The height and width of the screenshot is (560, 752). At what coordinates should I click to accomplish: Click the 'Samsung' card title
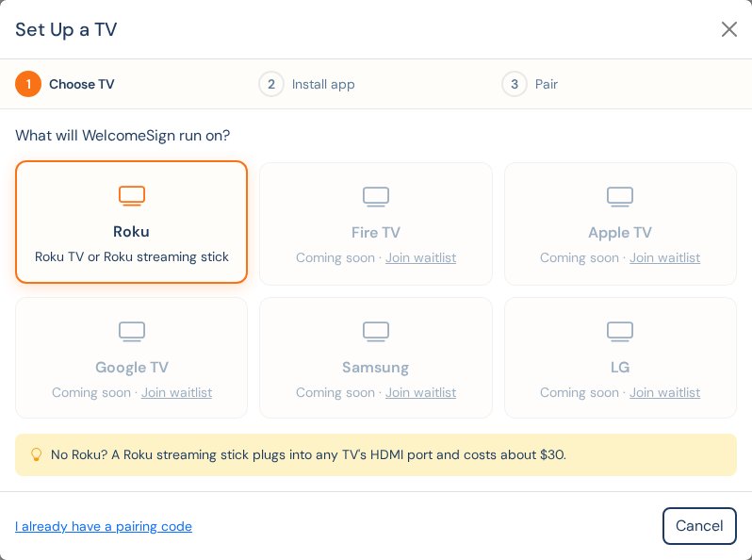point(375,367)
